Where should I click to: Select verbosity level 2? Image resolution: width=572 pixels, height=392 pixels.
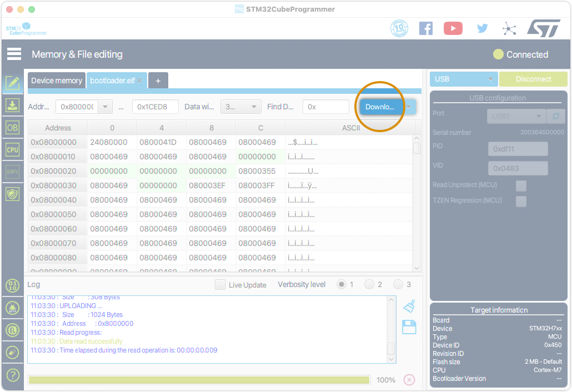click(369, 284)
